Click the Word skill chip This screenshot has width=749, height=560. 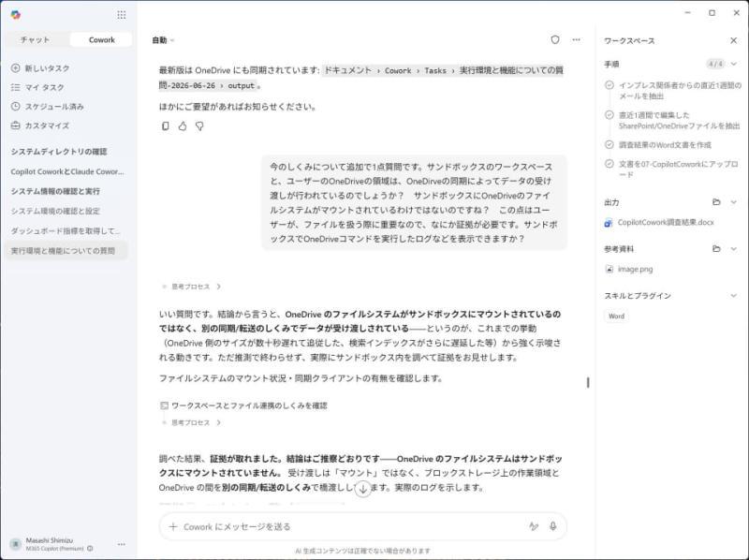click(x=616, y=317)
